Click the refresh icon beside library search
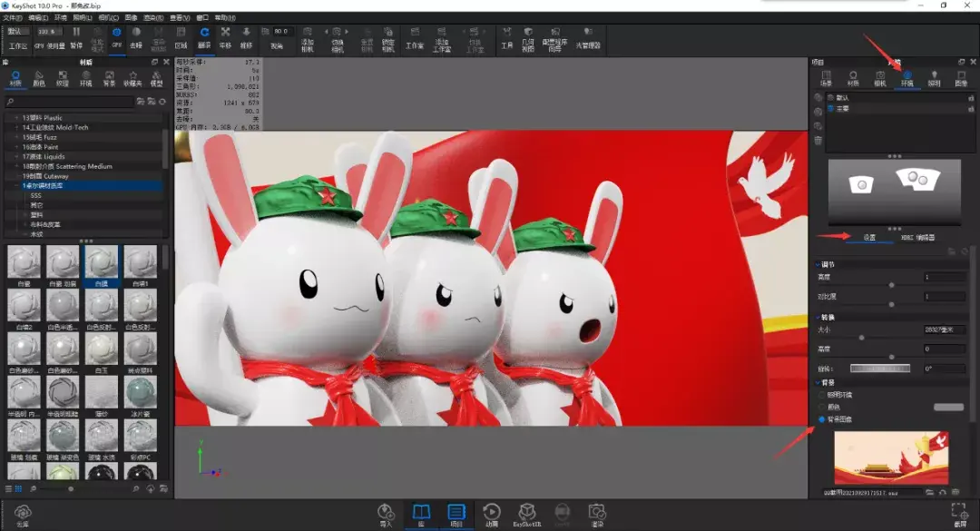Image resolution: width=980 pixels, height=531 pixels. point(162,102)
